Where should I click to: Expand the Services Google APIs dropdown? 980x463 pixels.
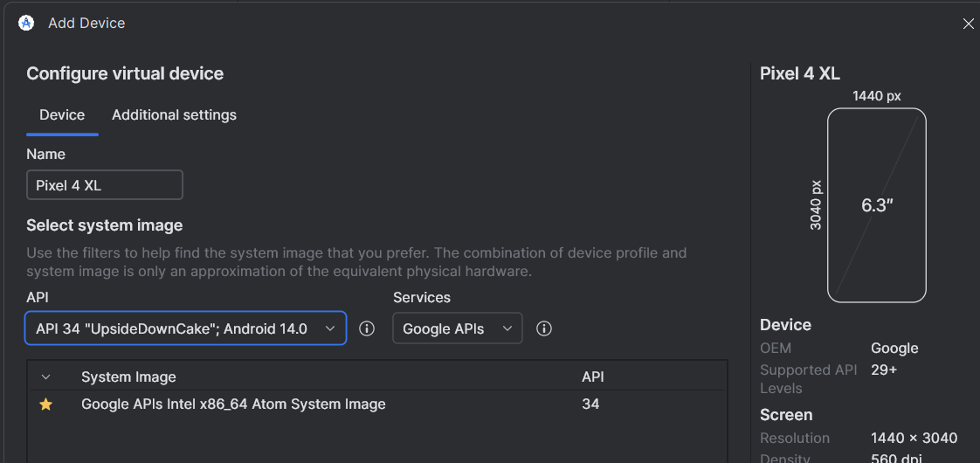click(x=457, y=328)
